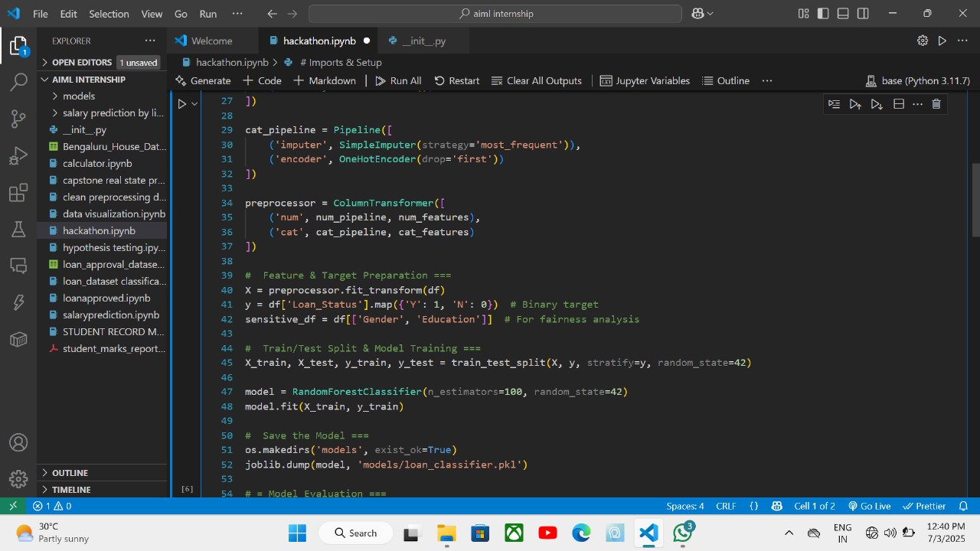Click the VS Code logo in title bar
Viewport: 980px width, 551px height.
[x=15, y=14]
